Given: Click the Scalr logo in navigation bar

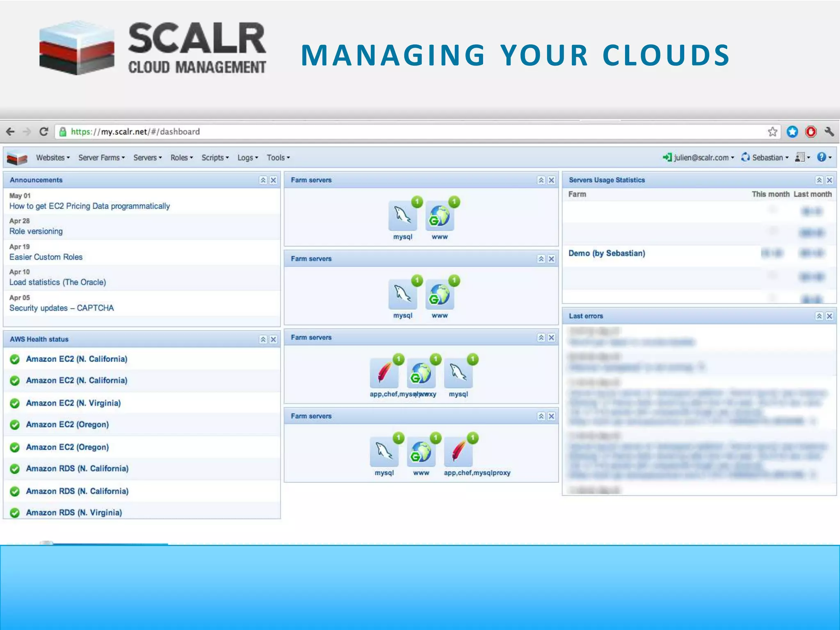Looking at the screenshot, I should (x=17, y=158).
